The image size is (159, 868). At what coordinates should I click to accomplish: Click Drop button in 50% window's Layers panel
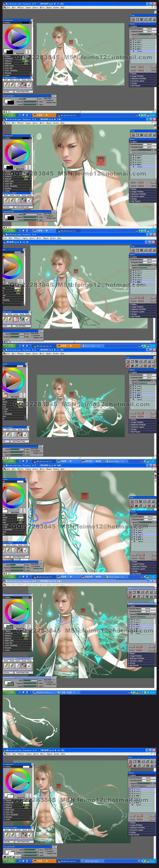tap(142, 555)
